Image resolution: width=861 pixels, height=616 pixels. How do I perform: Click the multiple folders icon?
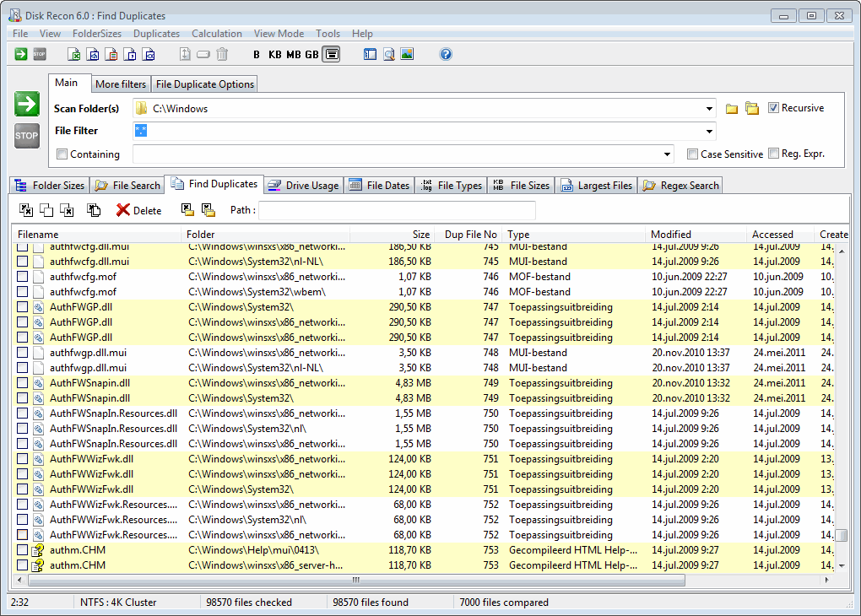[x=752, y=109]
